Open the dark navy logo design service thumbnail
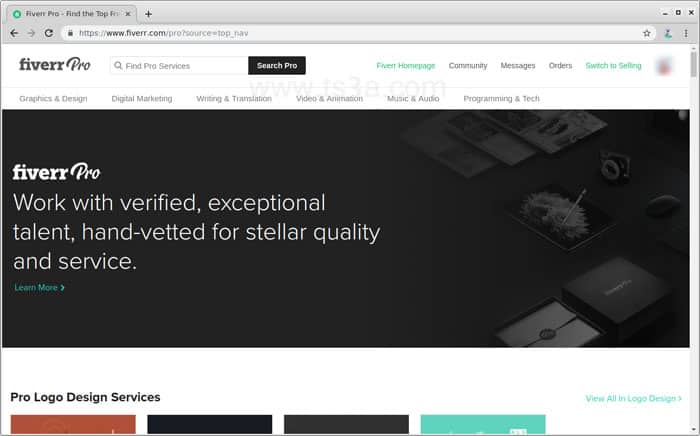 click(209, 424)
